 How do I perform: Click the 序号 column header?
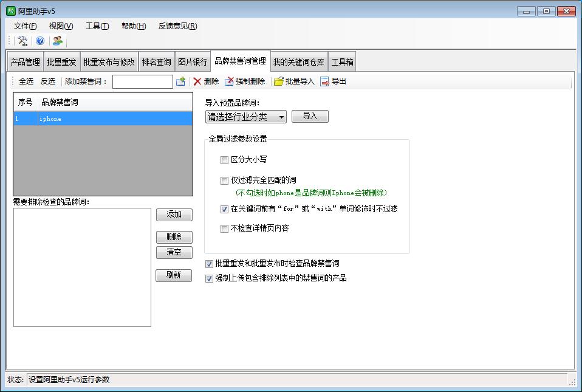click(x=26, y=102)
